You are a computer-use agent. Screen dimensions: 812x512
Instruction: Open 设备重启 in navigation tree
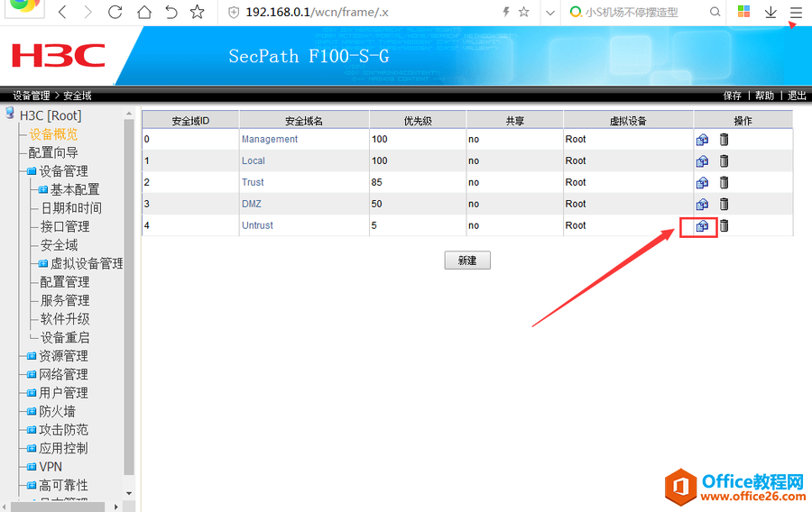pos(65,338)
